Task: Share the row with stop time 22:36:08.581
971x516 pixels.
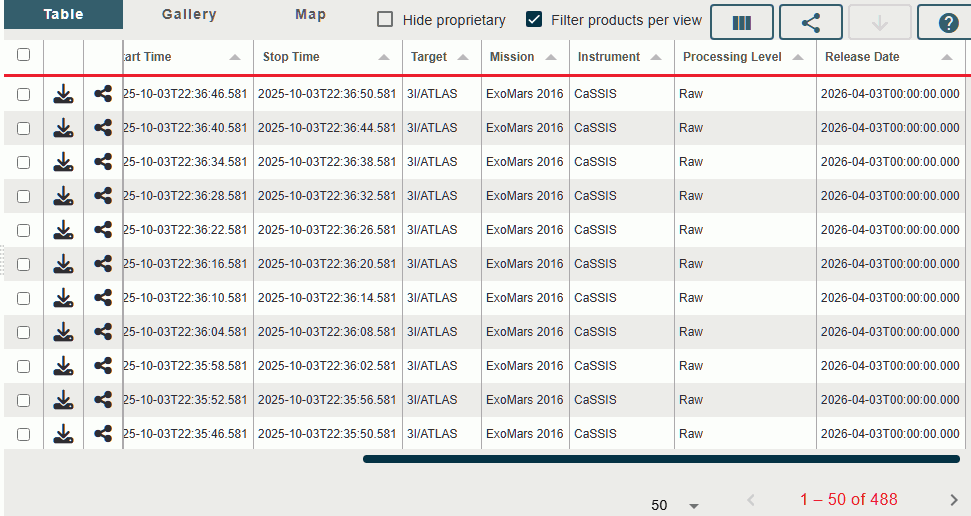Action: click(102, 332)
